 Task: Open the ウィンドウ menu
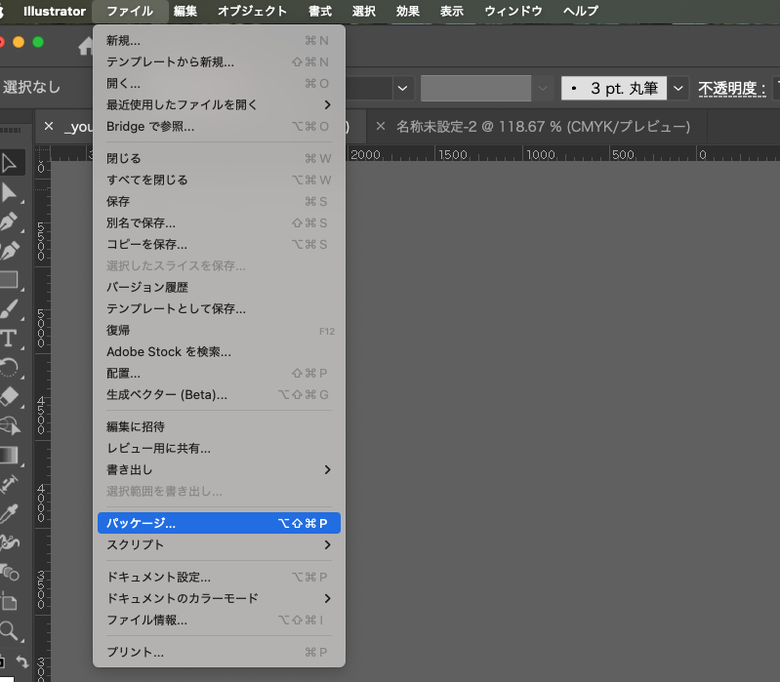[513, 11]
